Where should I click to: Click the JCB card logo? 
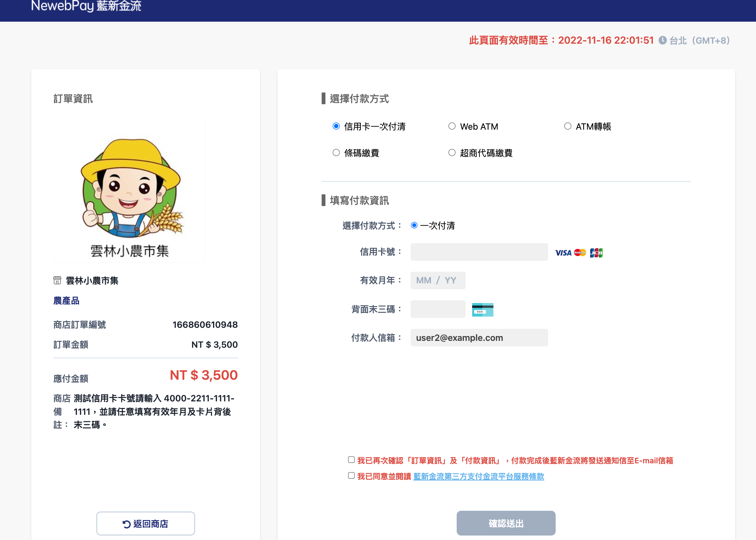pyautogui.click(x=596, y=253)
